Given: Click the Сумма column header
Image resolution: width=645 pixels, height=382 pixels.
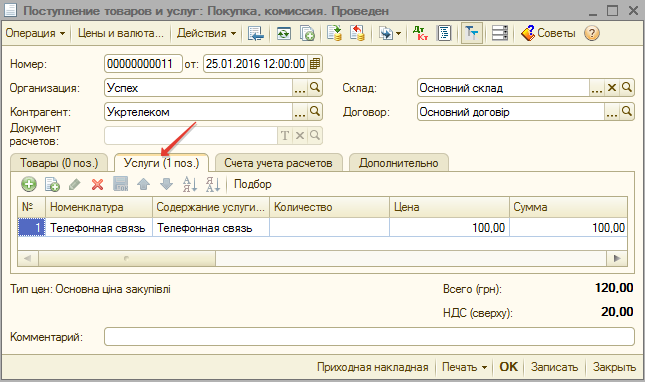Looking at the screenshot, I should click(x=568, y=207).
